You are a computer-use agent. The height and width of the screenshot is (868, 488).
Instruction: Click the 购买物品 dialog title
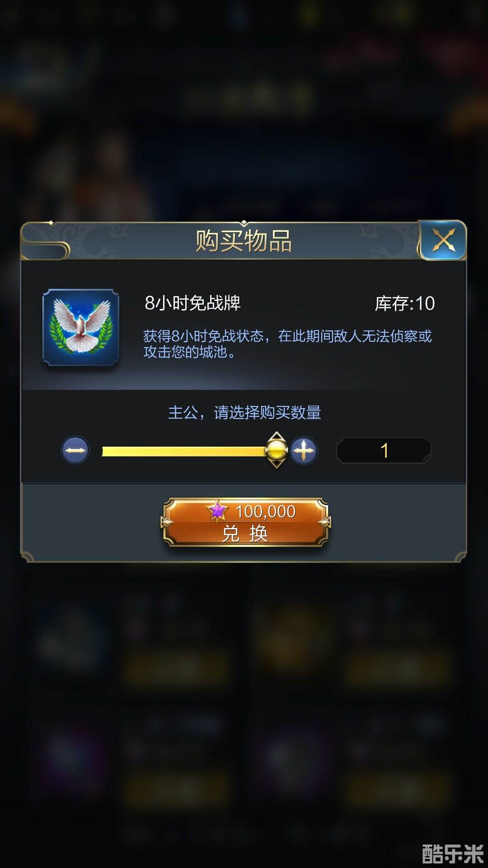coord(244,241)
